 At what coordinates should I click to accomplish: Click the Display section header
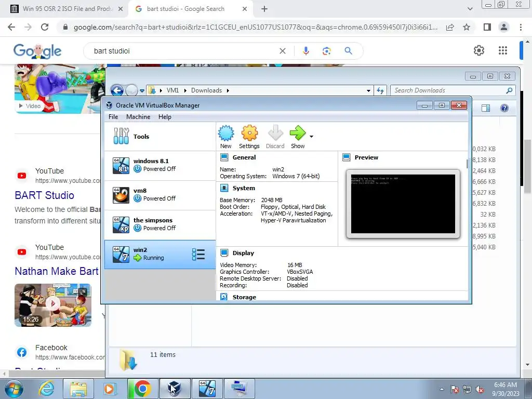(243, 253)
